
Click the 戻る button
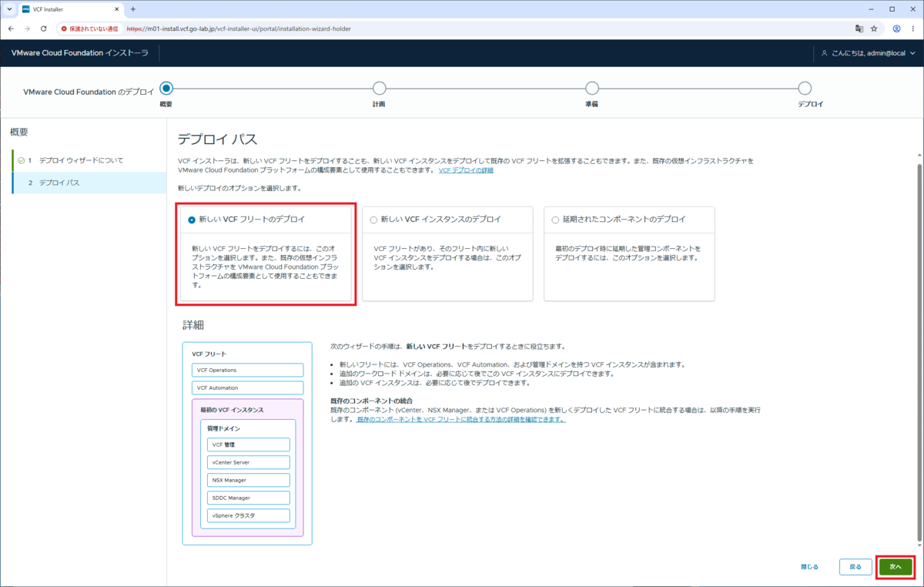855,566
